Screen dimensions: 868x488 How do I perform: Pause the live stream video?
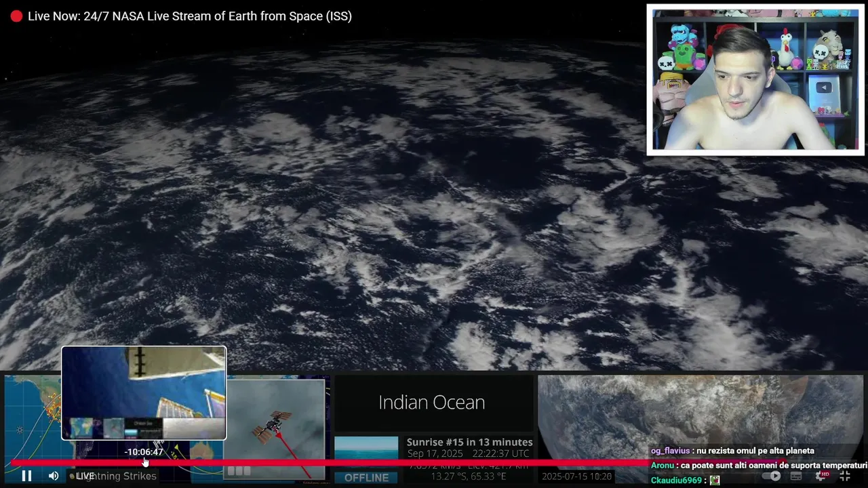[x=26, y=476]
